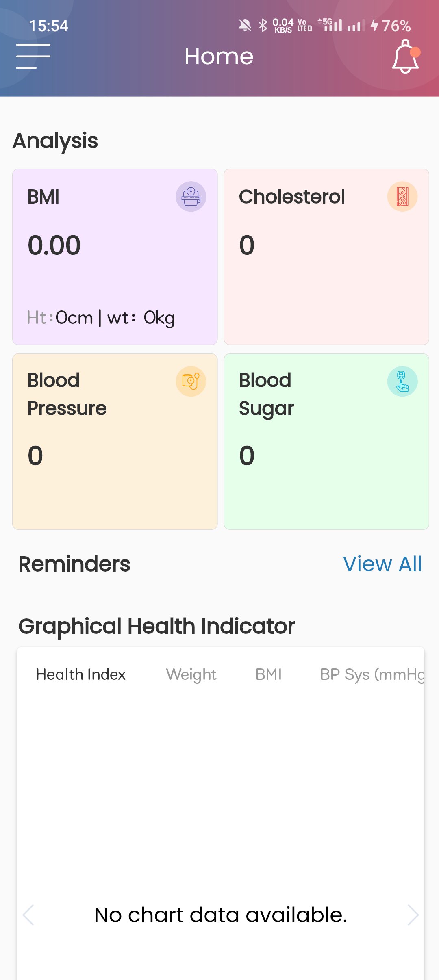This screenshot has width=439, height=980.
Task: Open View All reminders link
Action: (382, 564)
